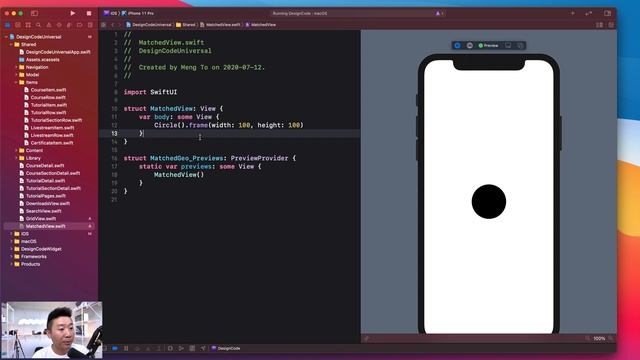
Task: Expand the Model folder
Action: tap(16, 75)
